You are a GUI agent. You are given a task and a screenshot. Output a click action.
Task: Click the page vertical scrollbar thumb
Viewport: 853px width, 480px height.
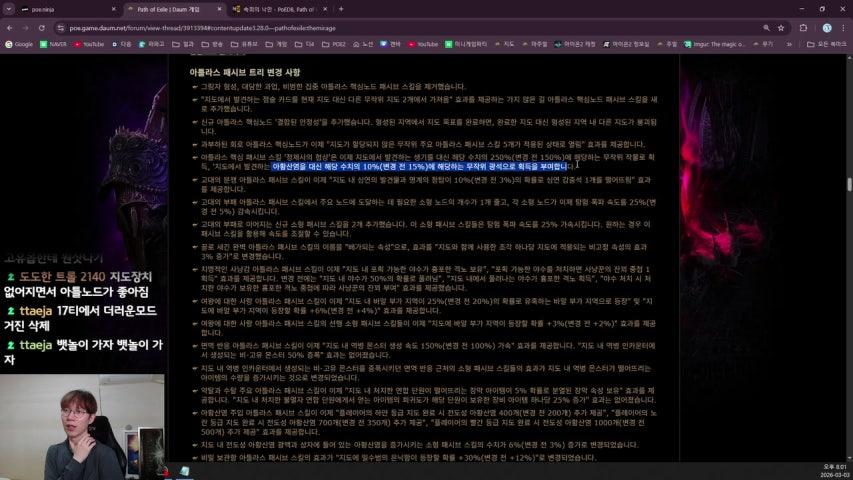tap(849, 185)
